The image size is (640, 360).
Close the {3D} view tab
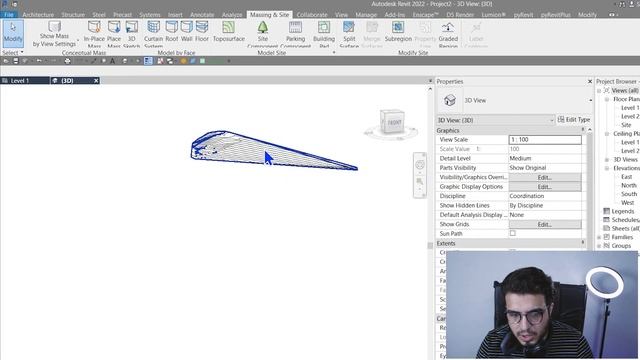click(x=96, y=81)
